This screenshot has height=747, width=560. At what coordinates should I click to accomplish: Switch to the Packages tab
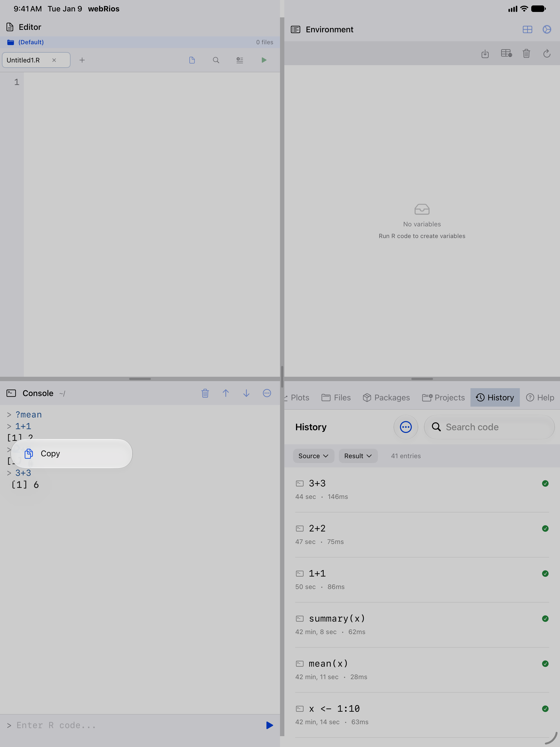pos(386,397)
